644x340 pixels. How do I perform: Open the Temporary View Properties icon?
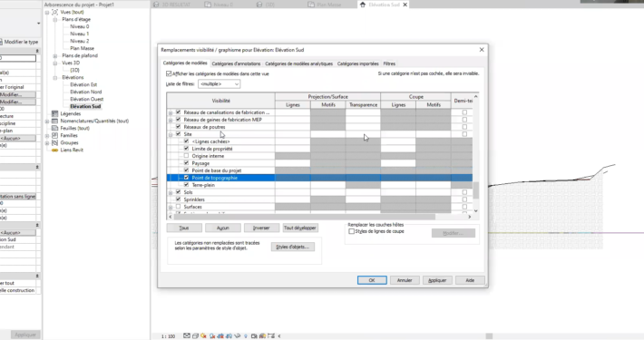(x=254, y=335)
